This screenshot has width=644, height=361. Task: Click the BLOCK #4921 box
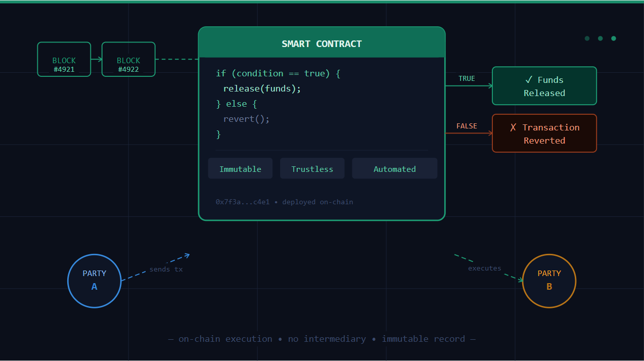coord(64,59)
